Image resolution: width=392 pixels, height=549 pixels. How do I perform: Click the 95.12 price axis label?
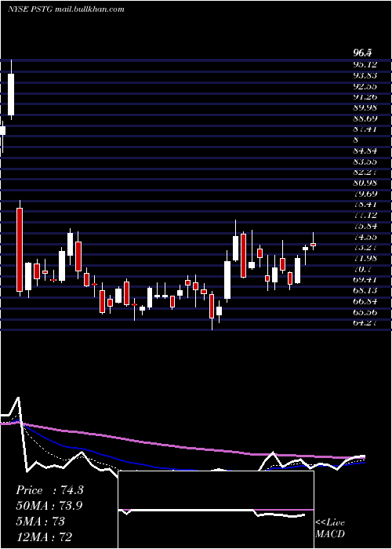[365, 64]
